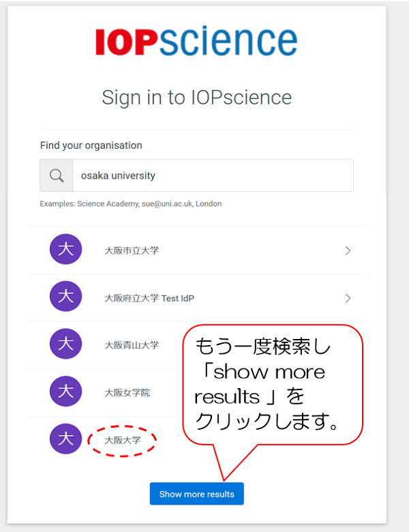Click the purple avatar beside 大阪府立大学 Test IdP

[65, 297]
